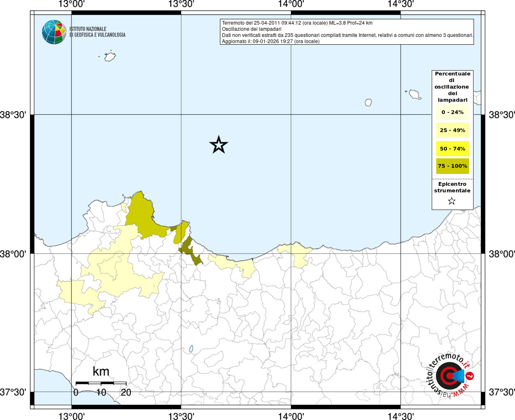Click the km scale bar
The height and width of the screenshot is (420, 515).
pyautogui.click(x=101, y=383)
